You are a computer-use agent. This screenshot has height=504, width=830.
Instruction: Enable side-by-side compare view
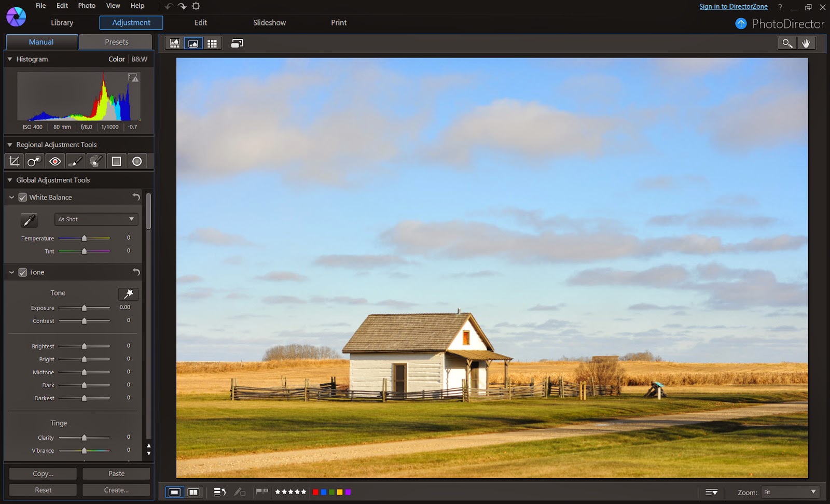(194, 492)
